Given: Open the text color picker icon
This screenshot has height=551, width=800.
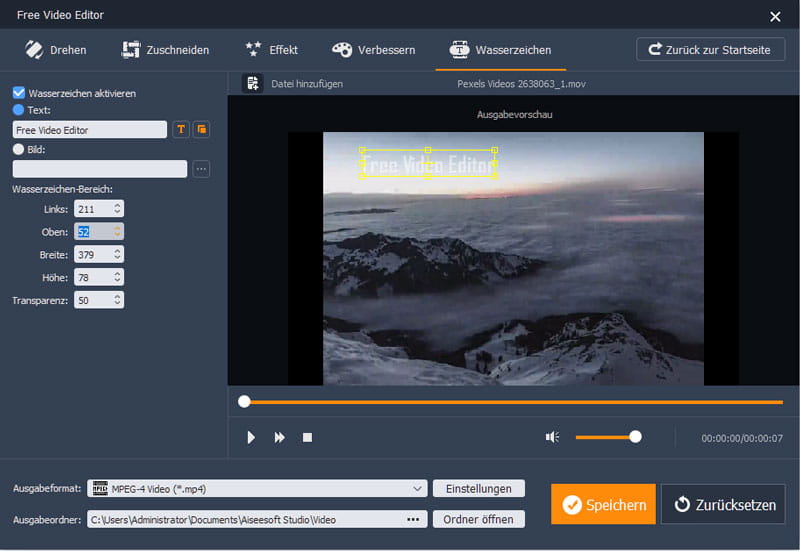Looking at the screenshot, I should [x=202, y=130].
